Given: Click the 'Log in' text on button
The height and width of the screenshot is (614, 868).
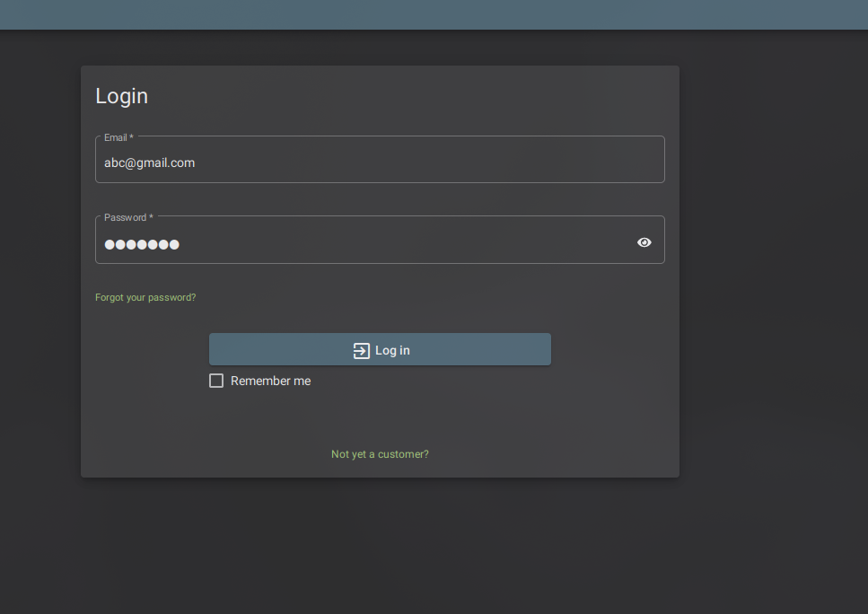Looking at the screenshot, I should (392, 350).
